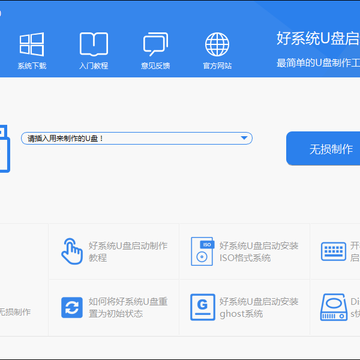Click the 请插入用来制作的U盘 combo box
This screenshot has height=360, width=360.
tap(137, 138)
